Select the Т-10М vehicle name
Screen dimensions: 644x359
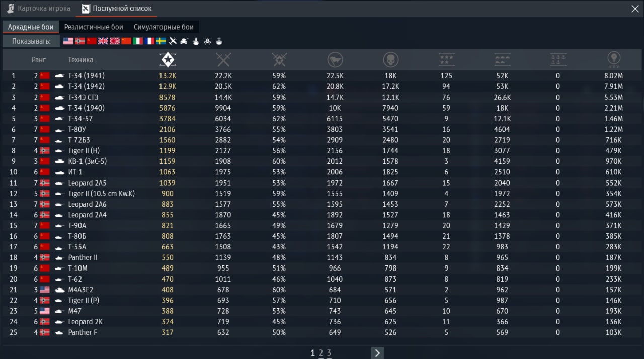click(77, 268)
